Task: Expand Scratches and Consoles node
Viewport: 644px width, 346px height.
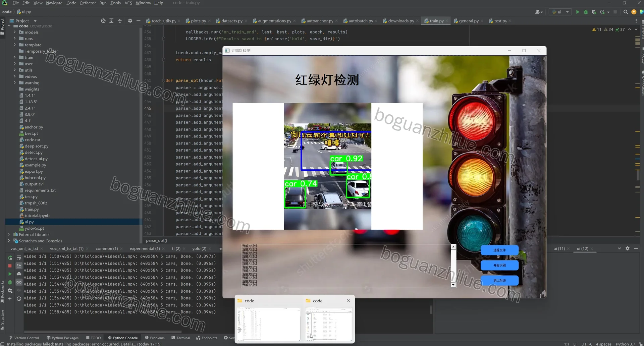Action: (x=9, y=241)
